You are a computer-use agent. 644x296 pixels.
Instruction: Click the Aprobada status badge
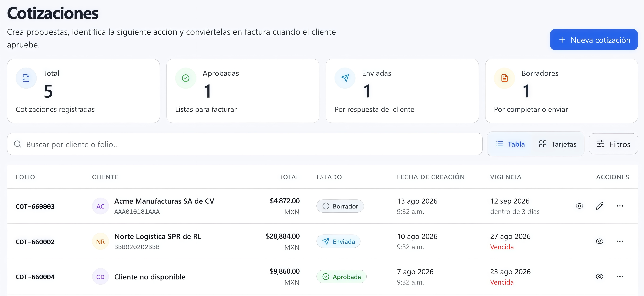(341, 277)
